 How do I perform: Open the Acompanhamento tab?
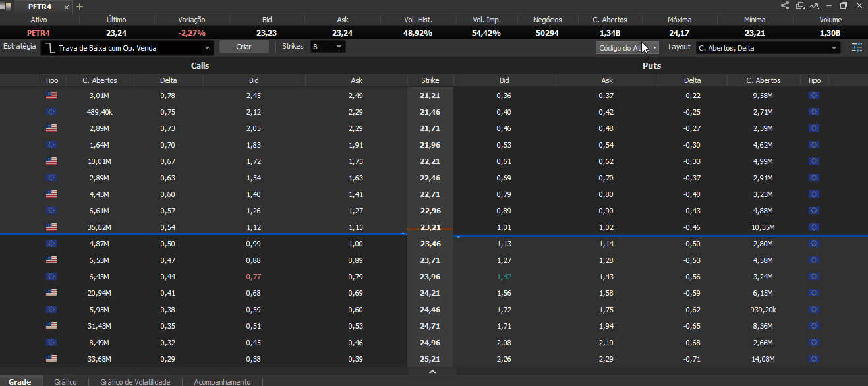pyautogui.click(x=221, y=382)
